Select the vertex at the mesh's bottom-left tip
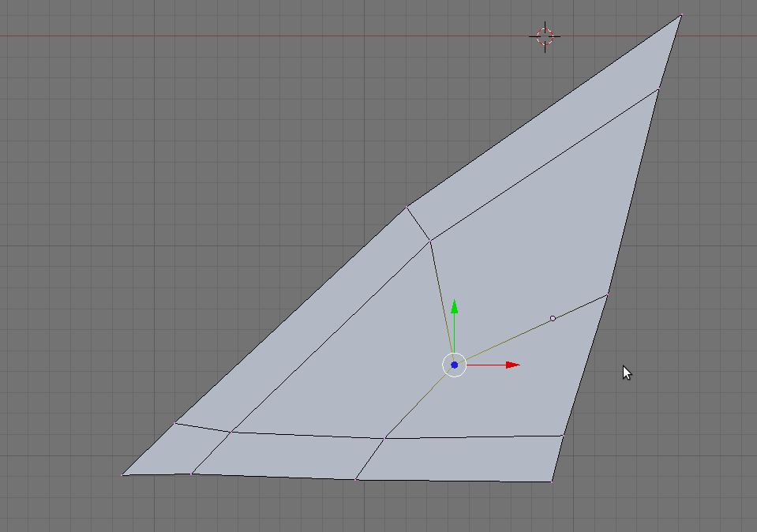The image size is (757, 532). (122, 475)
